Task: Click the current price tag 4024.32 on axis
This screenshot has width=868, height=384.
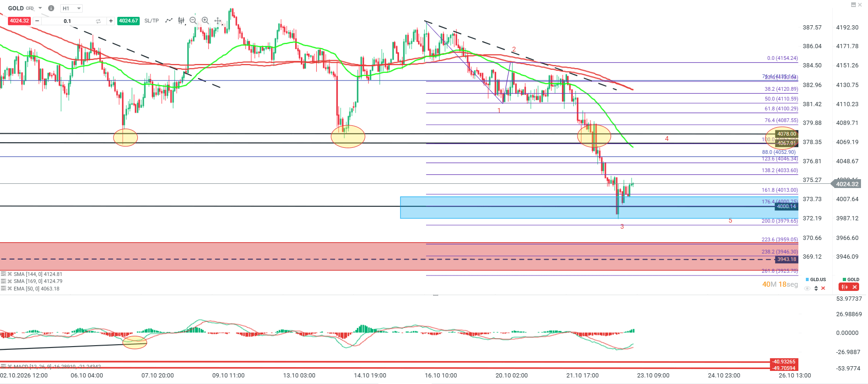Action: pyautogui.click(x=847, y=184)
